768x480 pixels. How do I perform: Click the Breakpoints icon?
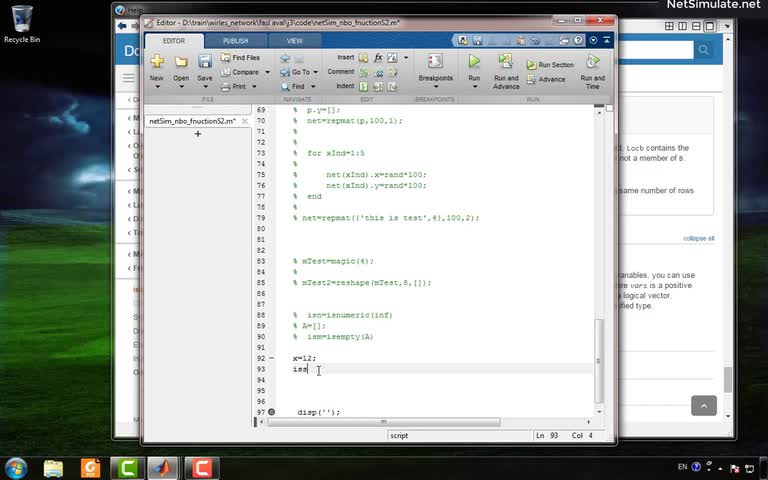[x=435, y=61]
